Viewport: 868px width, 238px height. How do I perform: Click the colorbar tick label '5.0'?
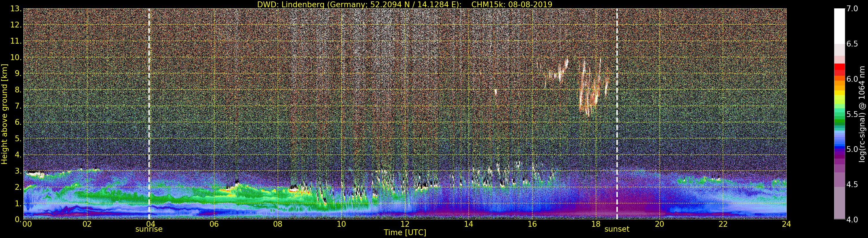(852, 149)
